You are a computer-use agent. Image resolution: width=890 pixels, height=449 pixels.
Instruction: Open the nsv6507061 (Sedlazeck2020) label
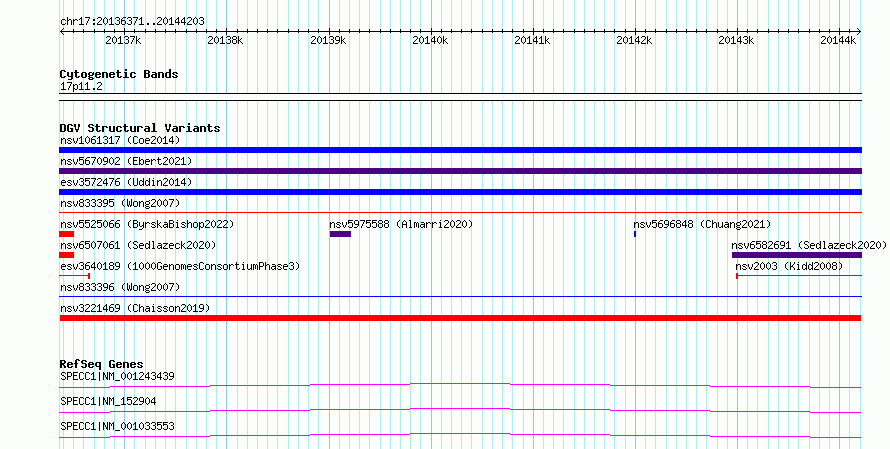pyautogui.click(x=138, y=245)
